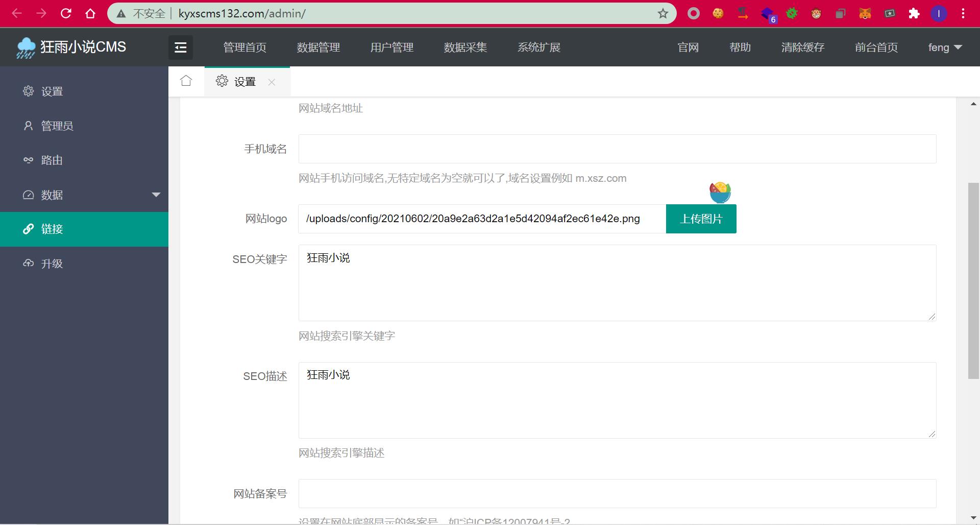Click the 官网 link
The height and width of the screenshot is (525, 980).
688,47
